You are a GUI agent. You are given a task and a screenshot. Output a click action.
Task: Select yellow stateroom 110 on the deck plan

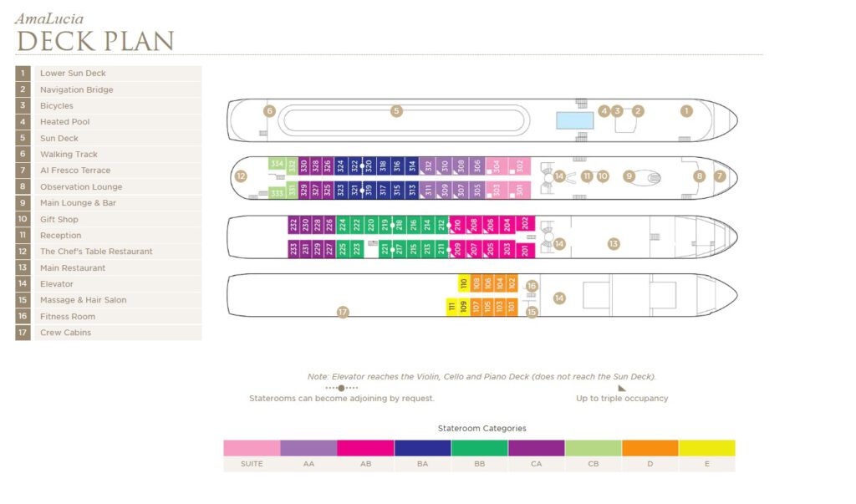pyautogui.click(x=464, y=283)
